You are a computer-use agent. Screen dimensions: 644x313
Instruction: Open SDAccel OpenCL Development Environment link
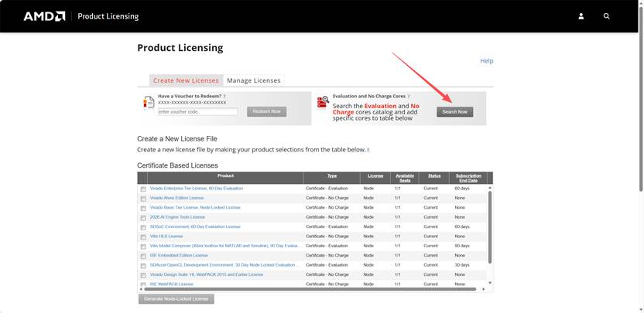[225, 265]
